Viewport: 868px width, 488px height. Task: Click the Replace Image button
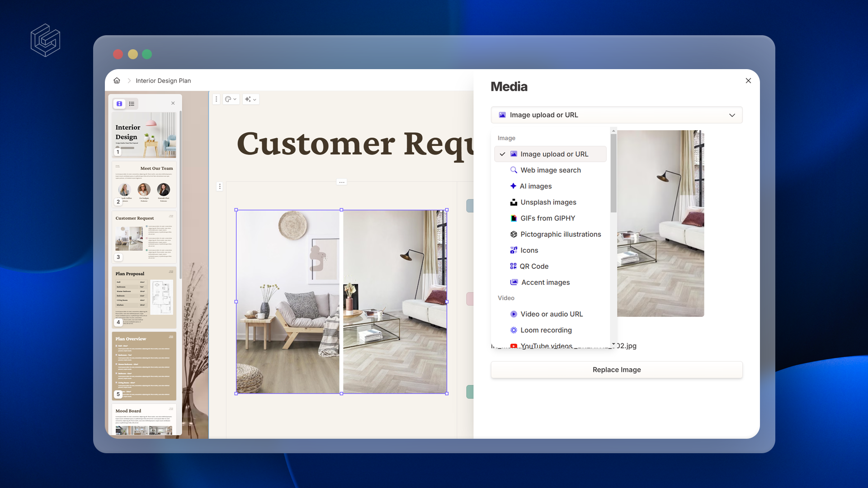616,370
